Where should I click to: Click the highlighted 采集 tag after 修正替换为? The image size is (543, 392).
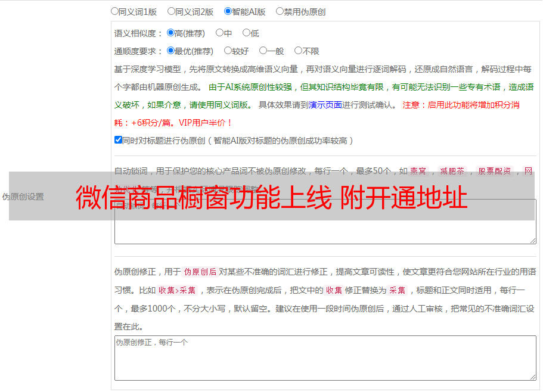click(x=397, y=290)
